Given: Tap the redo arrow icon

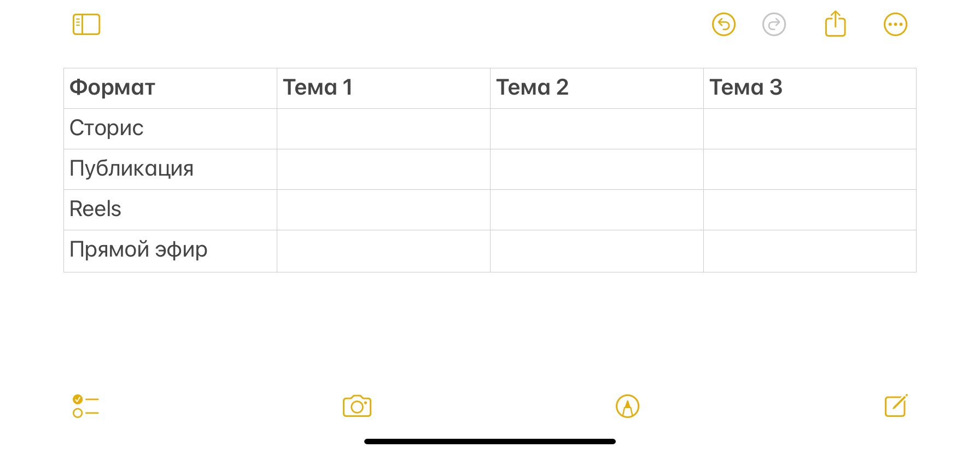Looking at the screenshot, I should [x=774, y=25].
